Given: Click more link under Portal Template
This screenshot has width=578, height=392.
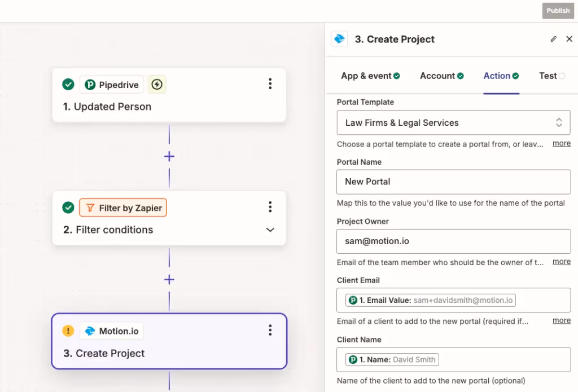Looking at the screenshot, I should tap(562, 144).
